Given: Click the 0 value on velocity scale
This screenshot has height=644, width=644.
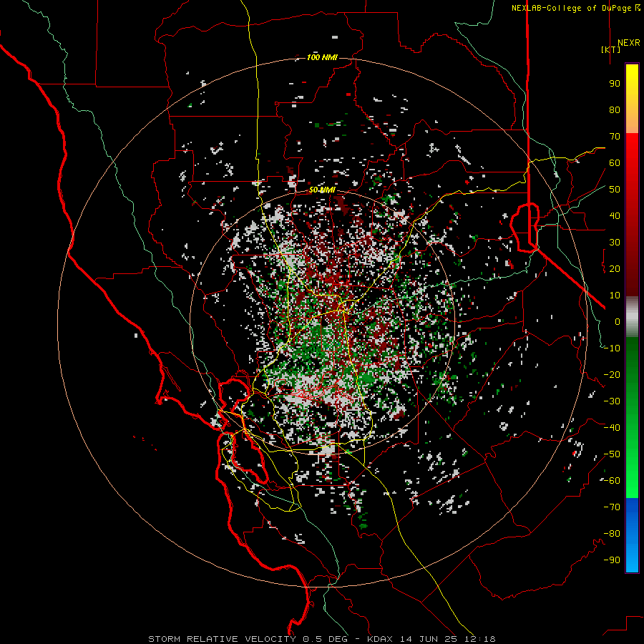Looking at the screenshot, I should [618, 321].
